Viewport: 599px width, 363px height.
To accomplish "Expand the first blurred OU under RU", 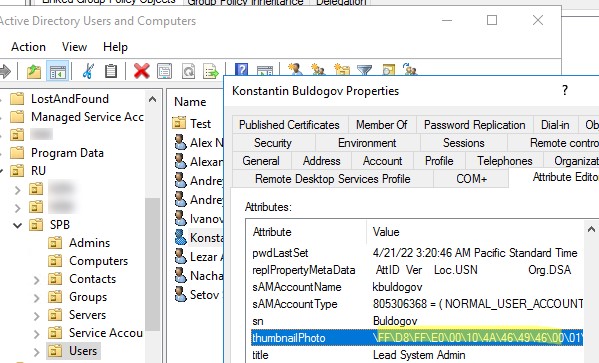I will coord(18,189).
